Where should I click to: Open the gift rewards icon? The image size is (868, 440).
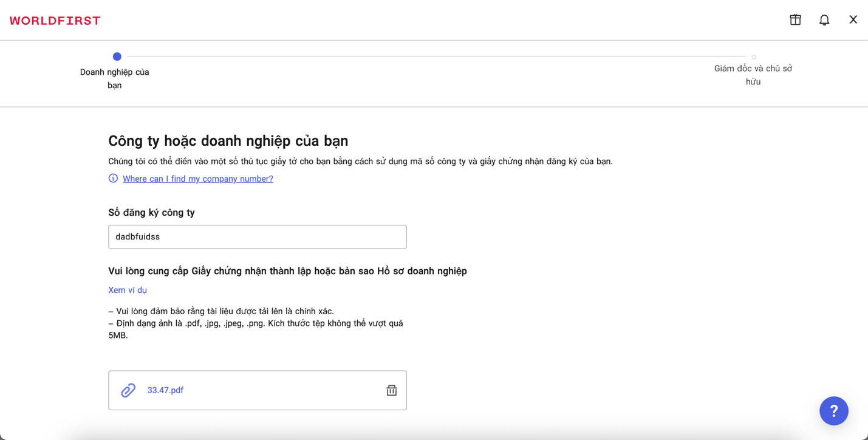pos(795,20)
